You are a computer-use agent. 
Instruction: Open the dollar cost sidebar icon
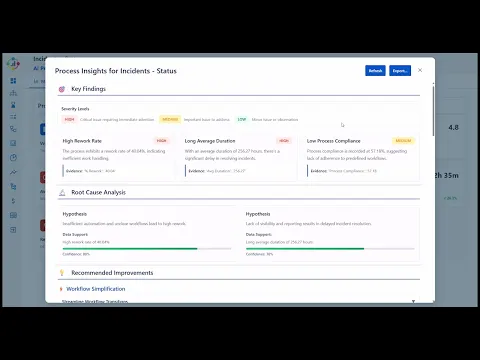pos(13,201)
